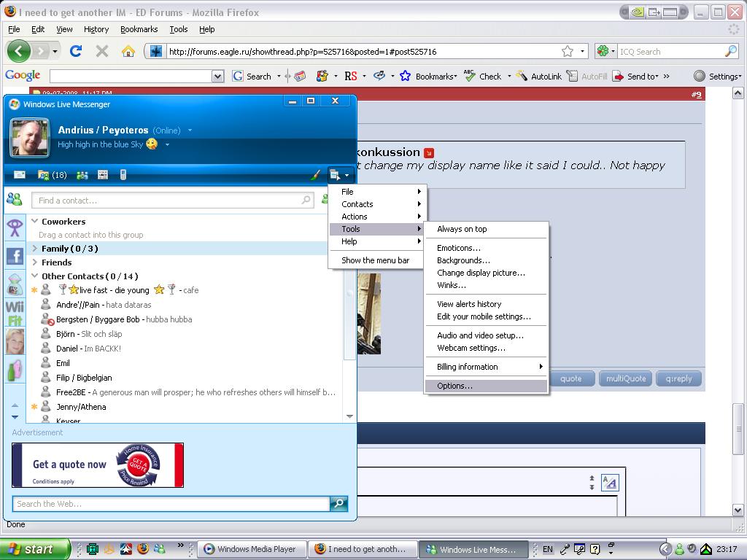747x560 pixels.
Task: Click the quote button on forum post
Action: click(x=571, y=378)
